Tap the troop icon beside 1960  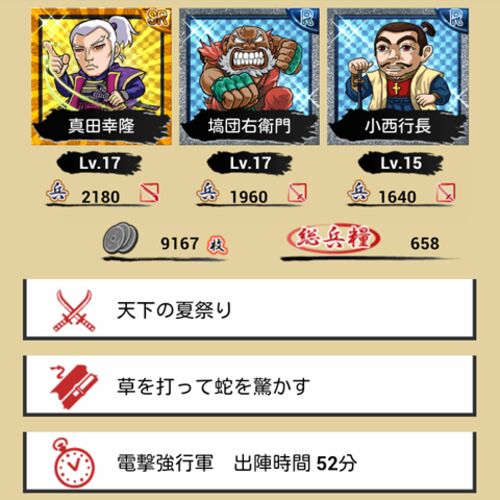point(208,191)
